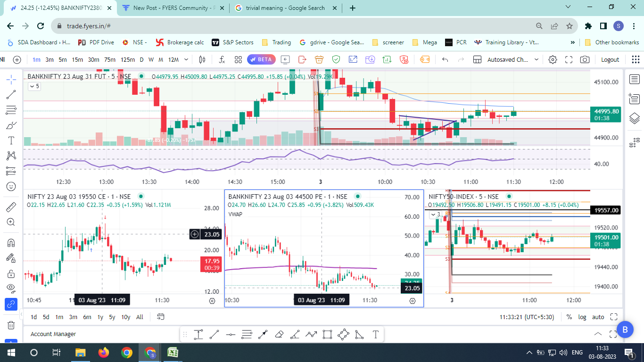This screenshot has height=362, width=644.
Task: Pick the Text tool in left sidebar
Action: point(11,140)
